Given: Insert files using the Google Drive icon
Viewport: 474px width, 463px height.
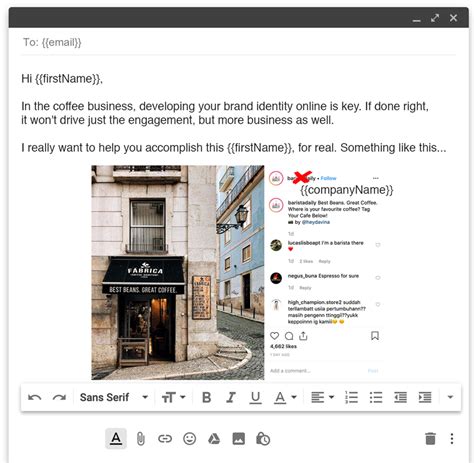Looking at the screenshot, I should [x=214, y=439].
